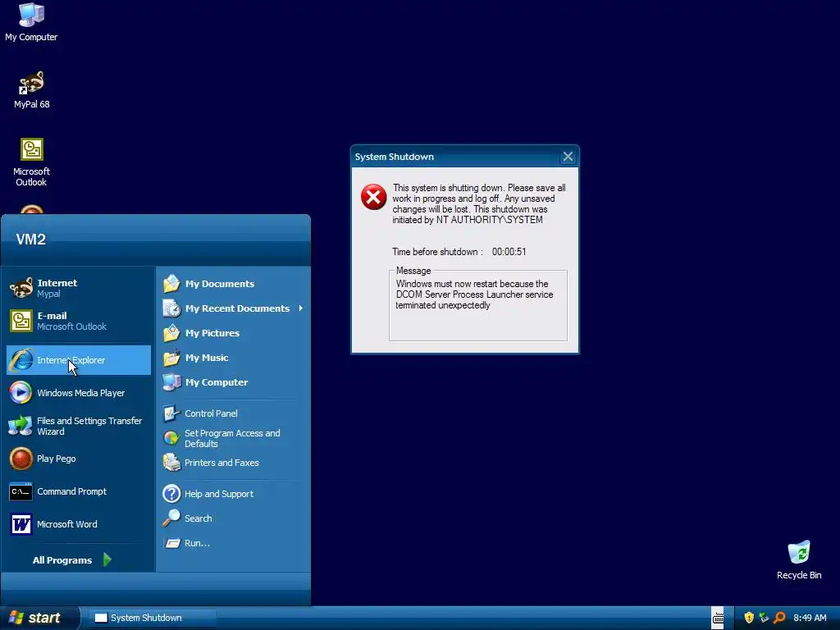This screenshot has width=840, height=630.
Task: Launch Internet Explorer from the Start menu
Action: tap(79, 360)
